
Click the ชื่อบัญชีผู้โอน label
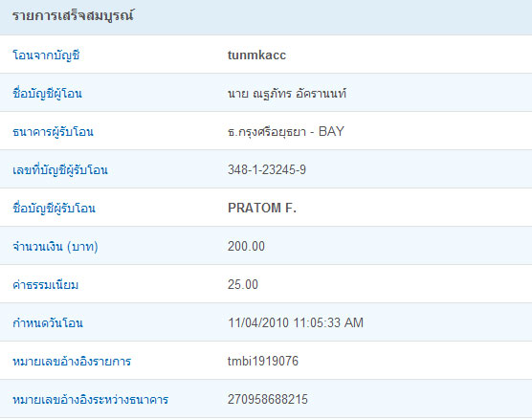(x=47, y=94)
